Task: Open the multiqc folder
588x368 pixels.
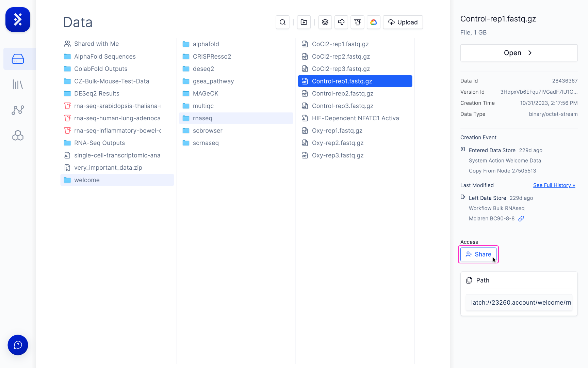Action: pos(236,106)
